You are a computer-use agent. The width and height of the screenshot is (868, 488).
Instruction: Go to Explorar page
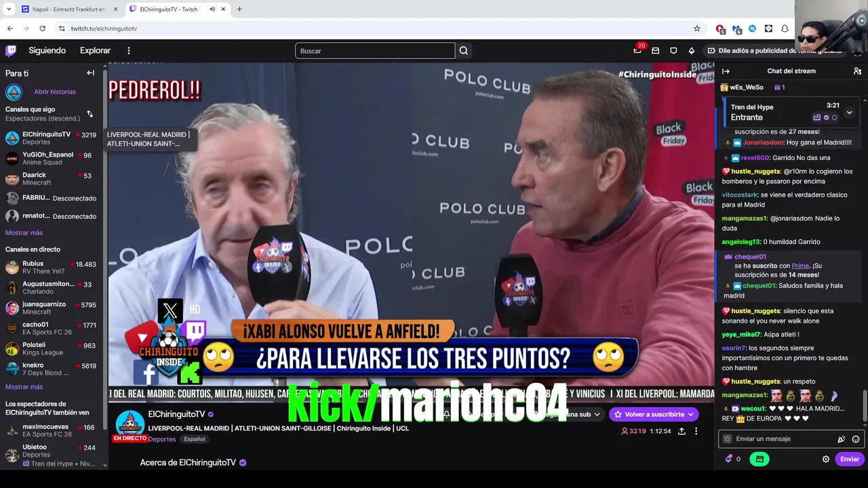95,51
